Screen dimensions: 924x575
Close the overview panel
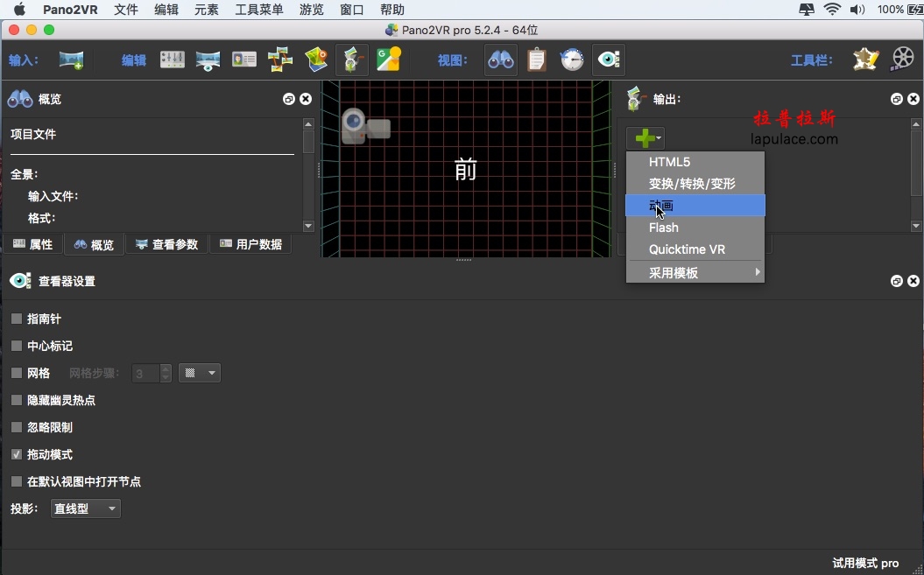pyautogui.click(x=306, y=99)
